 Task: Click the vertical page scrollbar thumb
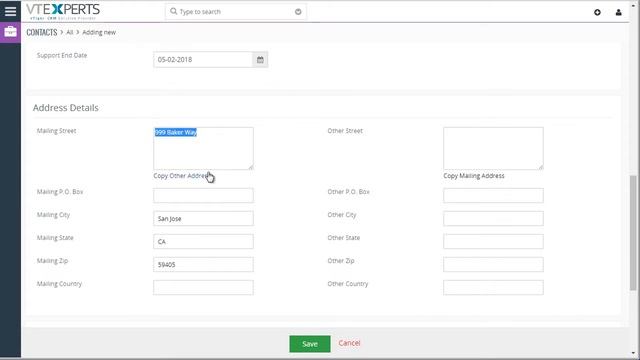point(633,233)
